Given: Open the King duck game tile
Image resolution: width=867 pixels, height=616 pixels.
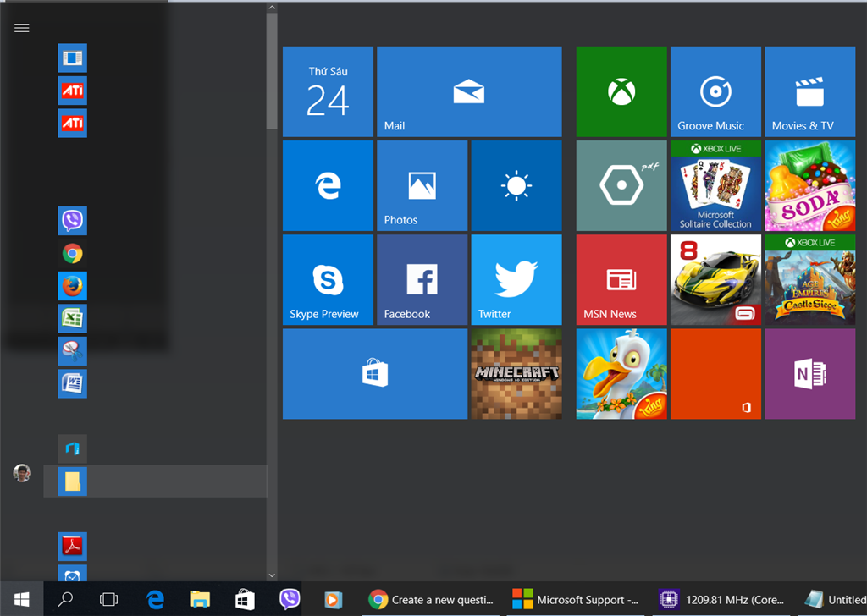Looking at the screenshot, I should point(621,374).
